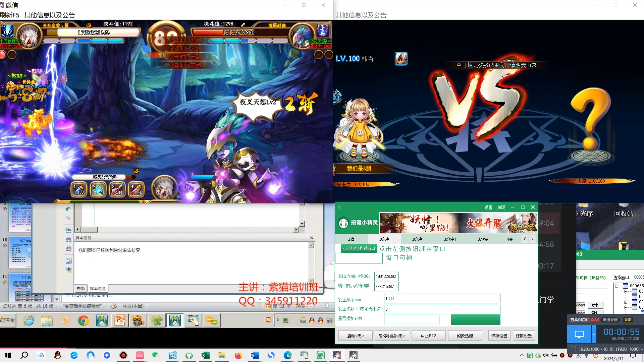This screenshot has width=644, height=362.
Task: Open Excel from the Windows taskbar
Action: 205,355
